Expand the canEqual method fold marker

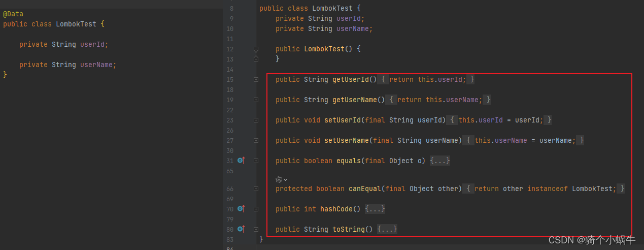click(x=256, y=189)
